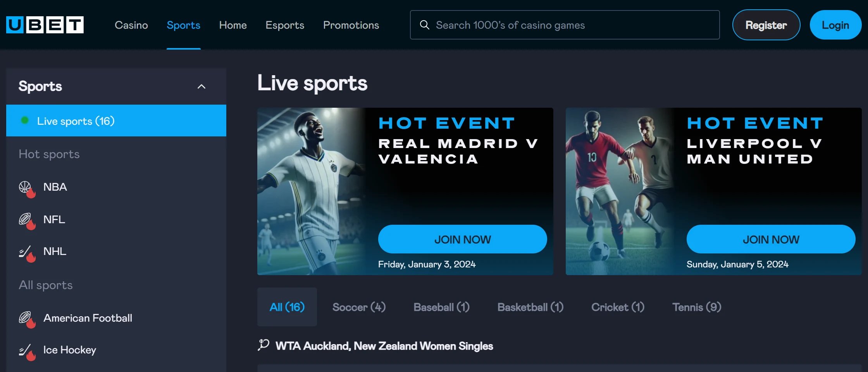Viewport: 868px width, 372px height.
Task: Collapse the Sports sidebar section
Action: tap(201, 86)
